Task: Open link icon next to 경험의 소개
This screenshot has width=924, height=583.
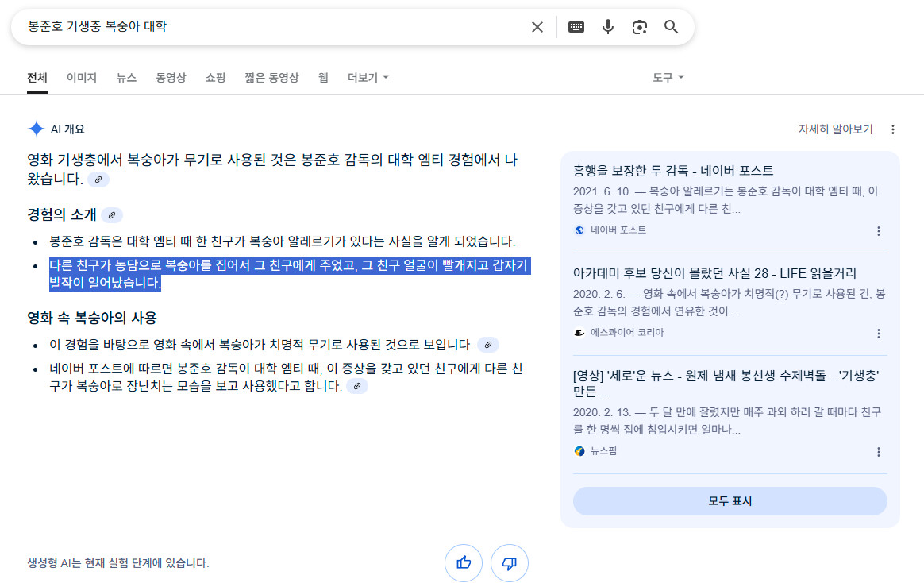Action: (x=111, y=215)
